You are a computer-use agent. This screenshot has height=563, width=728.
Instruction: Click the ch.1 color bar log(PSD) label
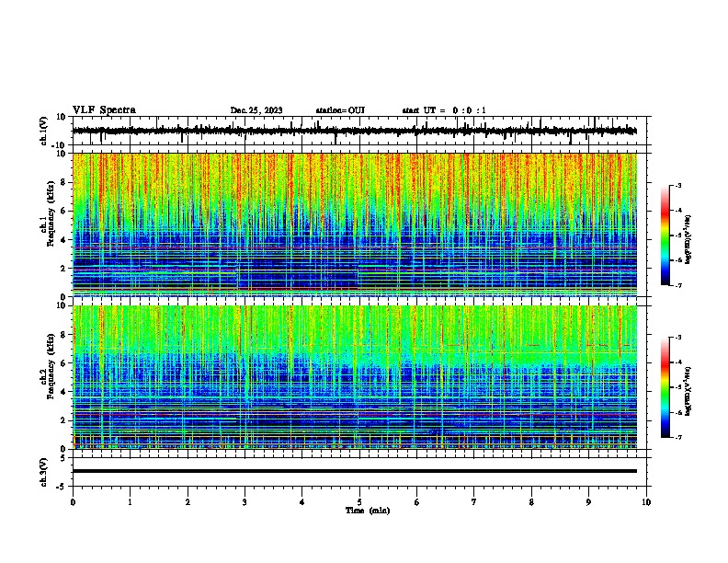pos(688,239)
